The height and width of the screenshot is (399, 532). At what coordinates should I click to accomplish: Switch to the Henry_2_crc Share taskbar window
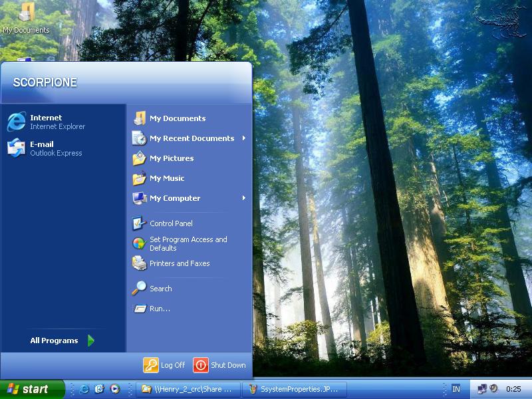(188, 389)
